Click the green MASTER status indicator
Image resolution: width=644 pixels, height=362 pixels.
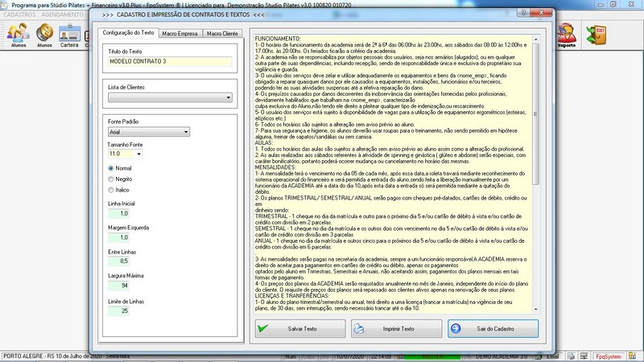tap(433, 356)
